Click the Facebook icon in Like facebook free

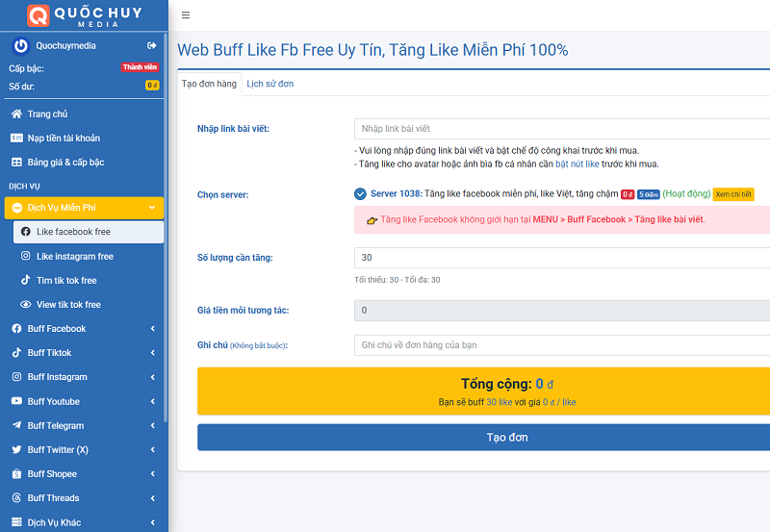click(26, 232)
